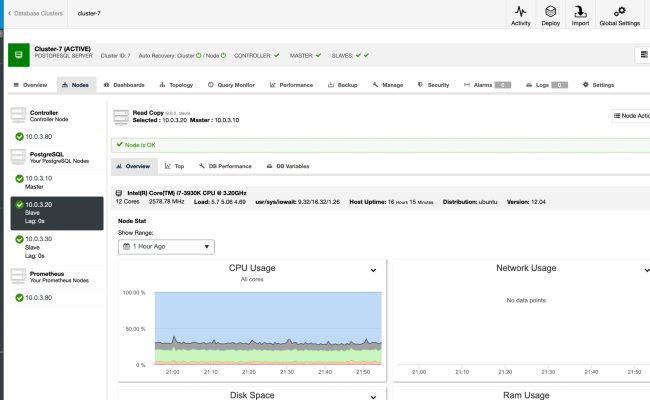Select master node 10.0.3.10

click(57, 182)
